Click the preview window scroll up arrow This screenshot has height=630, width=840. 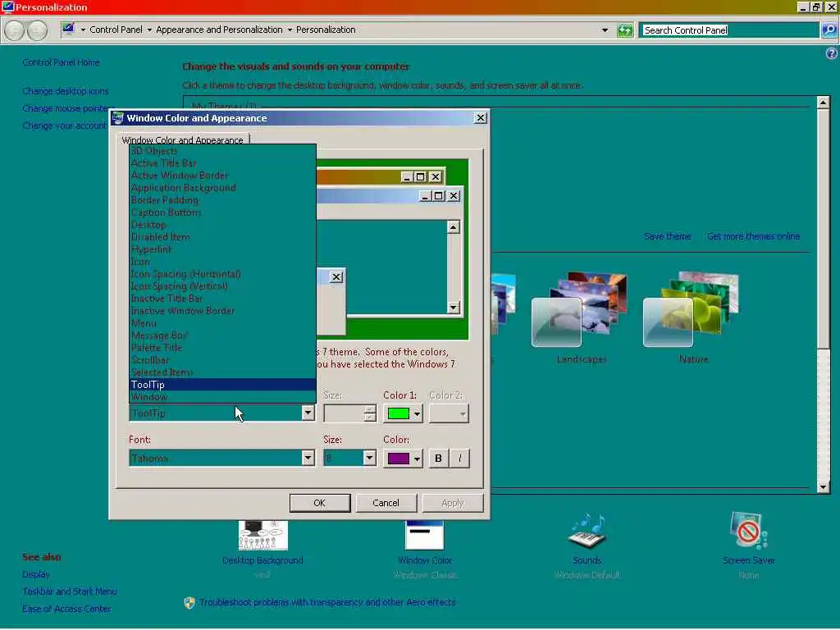point(453,227)
